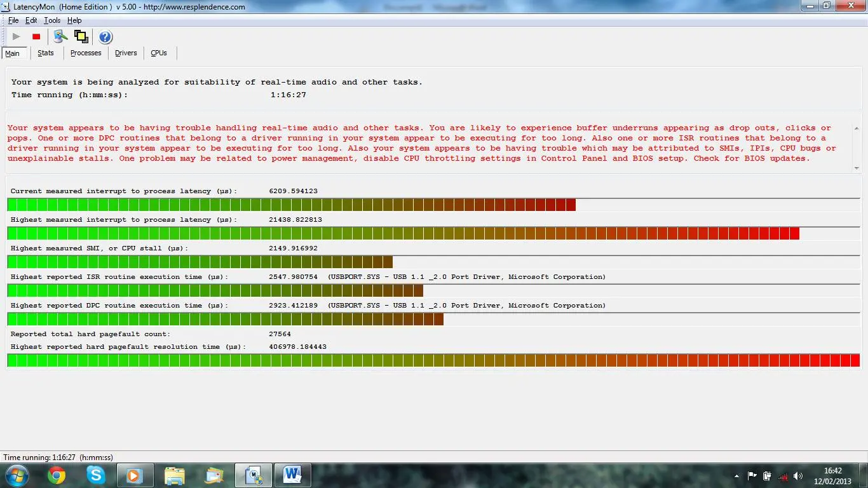Image resolution: width=868 pixels, height=488 pixels.
Task: Click the down arrow of the warning scrollbar
Action: click(x=857, y=168)
